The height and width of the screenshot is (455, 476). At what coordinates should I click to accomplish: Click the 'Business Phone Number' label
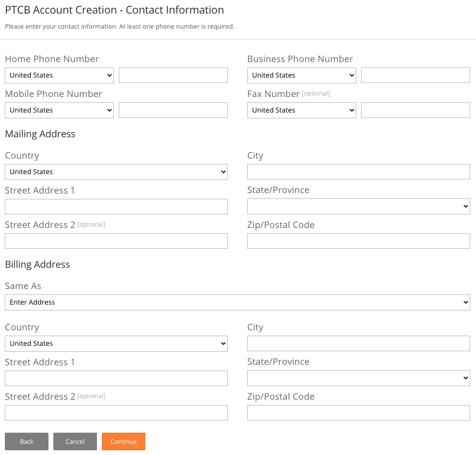[x=300, y=59]
